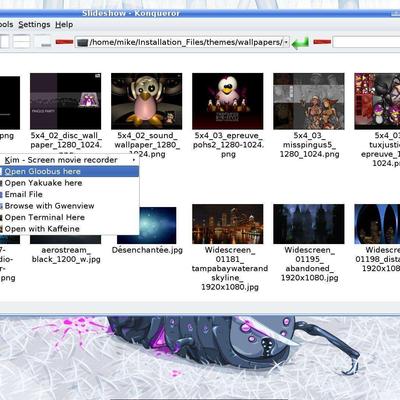Open the Help menu
This screenshot has height=400, width=400.
(x=64, y=25)
